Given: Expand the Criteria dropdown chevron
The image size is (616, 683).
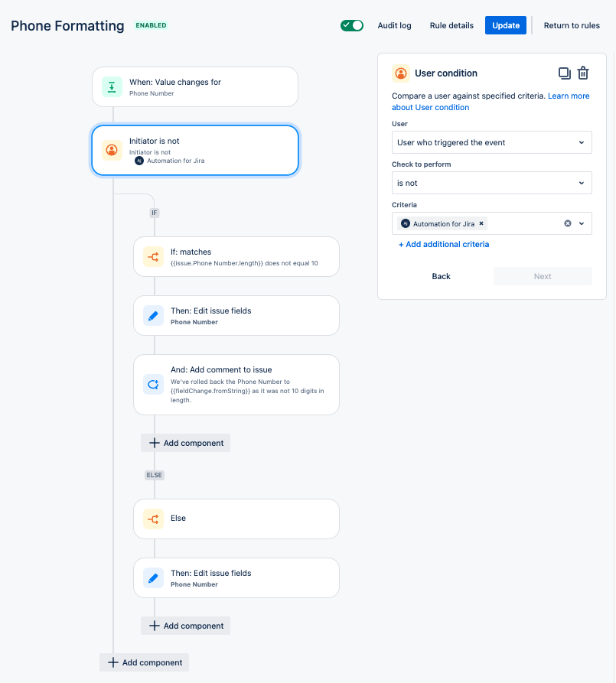Looking at the screenshot, I should (582, 223).
